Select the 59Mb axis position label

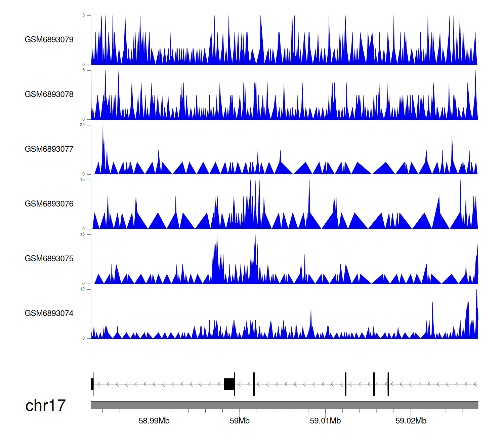[x=240, y=421]
